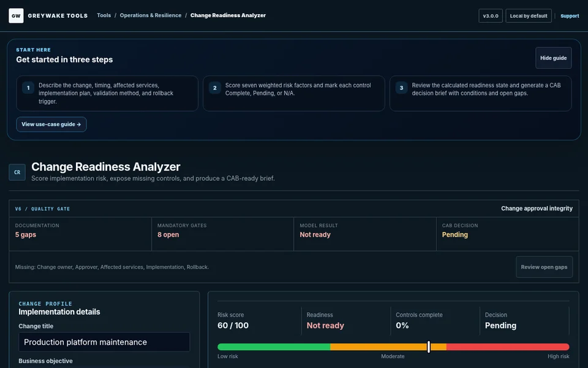
Task: Click Change Readiness Analyzer breadcrumb
Action: 228,15
